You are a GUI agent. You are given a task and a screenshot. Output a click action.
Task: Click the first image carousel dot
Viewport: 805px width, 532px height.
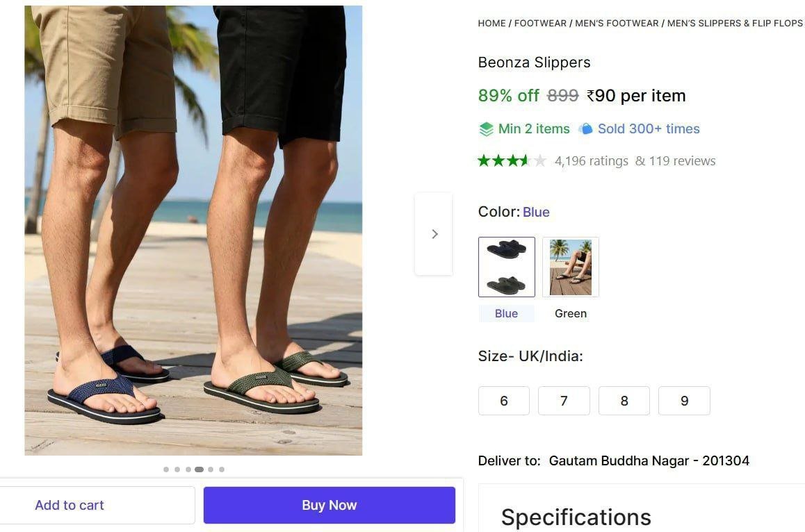click(x=166, y=469)
